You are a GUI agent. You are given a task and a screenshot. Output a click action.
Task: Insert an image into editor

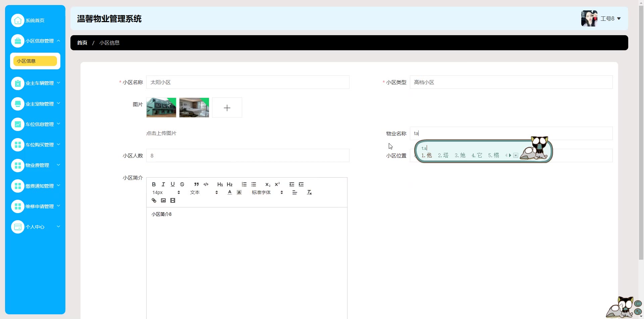click(x=163, y=200)
